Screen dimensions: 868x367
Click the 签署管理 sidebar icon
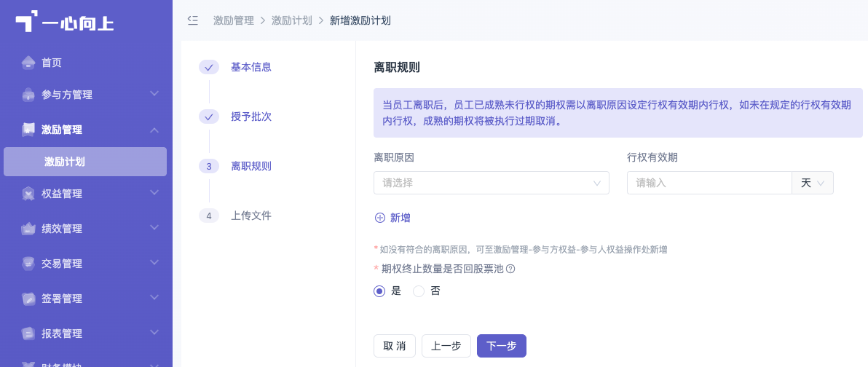point(28,299)
